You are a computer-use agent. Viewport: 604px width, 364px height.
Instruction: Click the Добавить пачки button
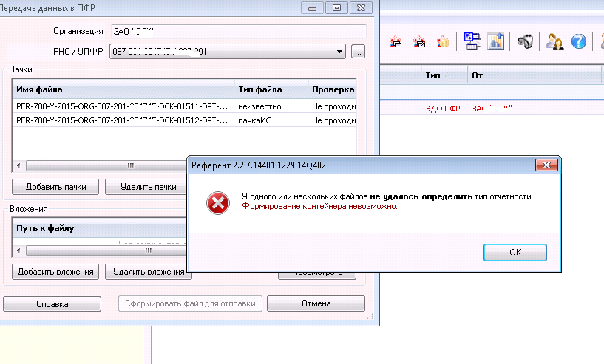[x=55, y=187]
